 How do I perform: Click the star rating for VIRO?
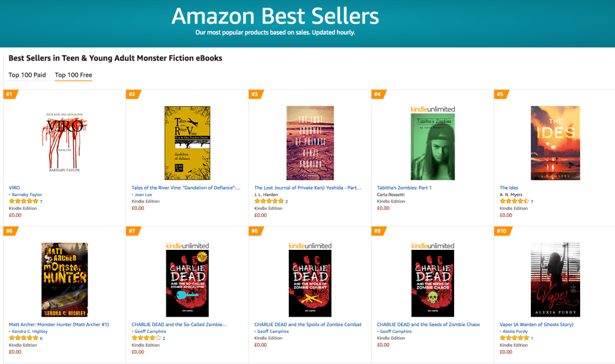pos(24,201)
